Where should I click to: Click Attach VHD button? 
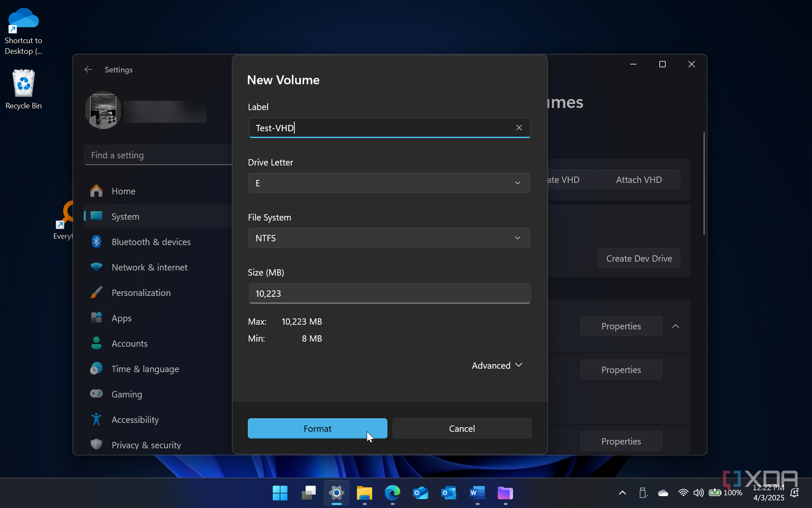pos(639,179)
